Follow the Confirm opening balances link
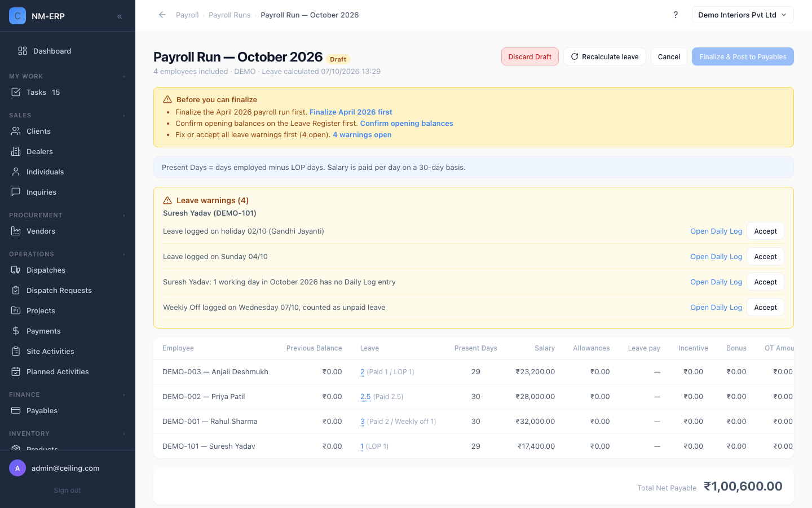The image size is (812, 508). coord(407,123)
